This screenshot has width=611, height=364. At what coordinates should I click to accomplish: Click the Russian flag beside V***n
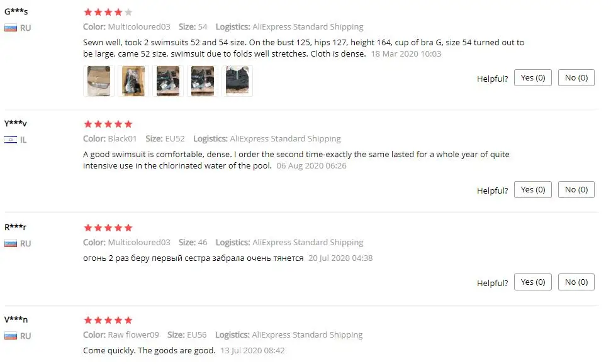pyautogui.click(x=11, y=336)
